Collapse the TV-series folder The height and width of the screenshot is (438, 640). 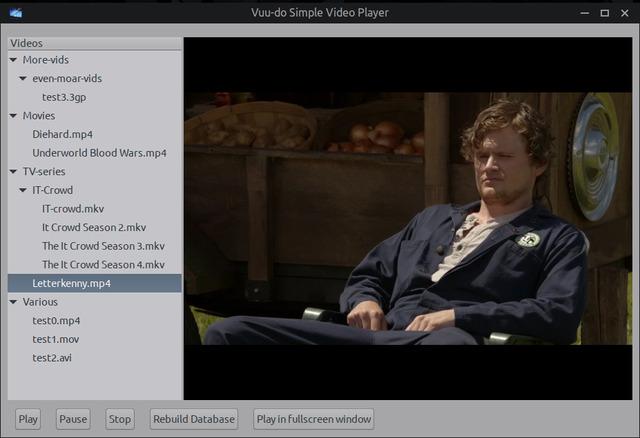coord(13,172)
